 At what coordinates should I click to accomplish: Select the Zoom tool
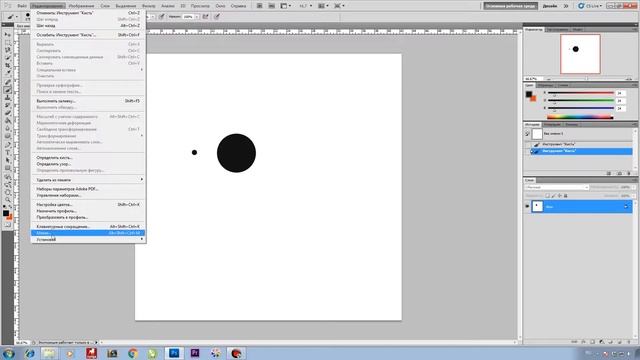tap(8, 200)
